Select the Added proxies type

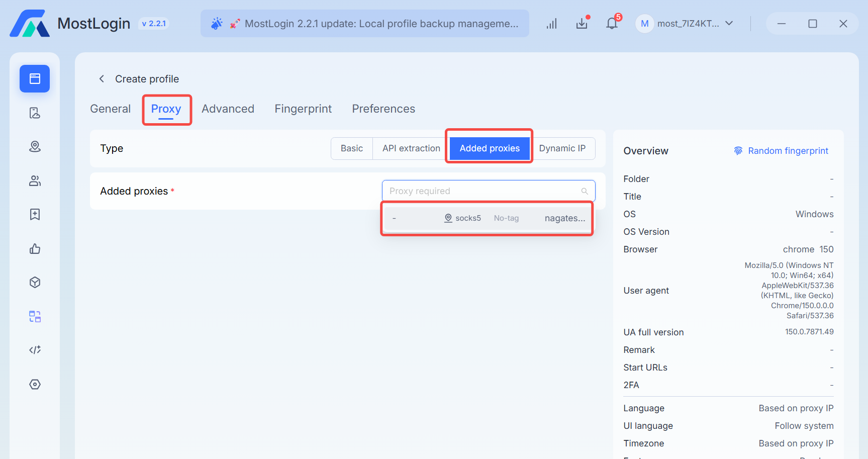(x=490, y=148)
